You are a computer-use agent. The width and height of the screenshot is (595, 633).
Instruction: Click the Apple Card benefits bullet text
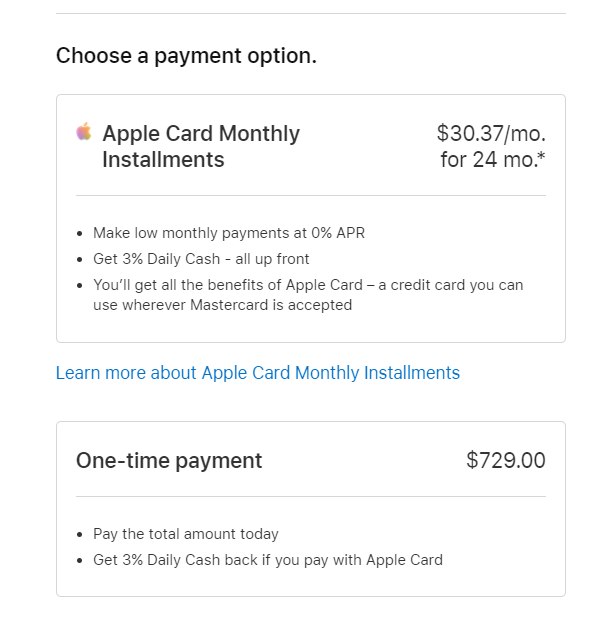pyautogui.click(x=308, y=295)
